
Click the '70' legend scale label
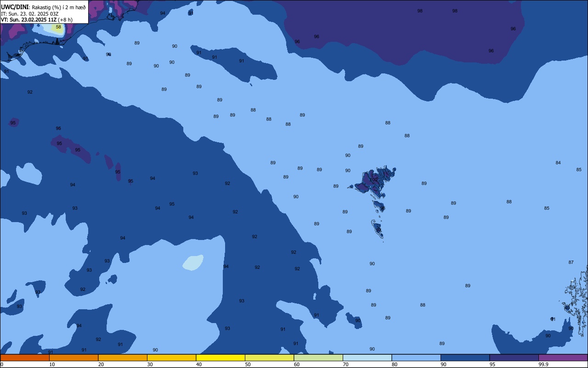point(345,364)
